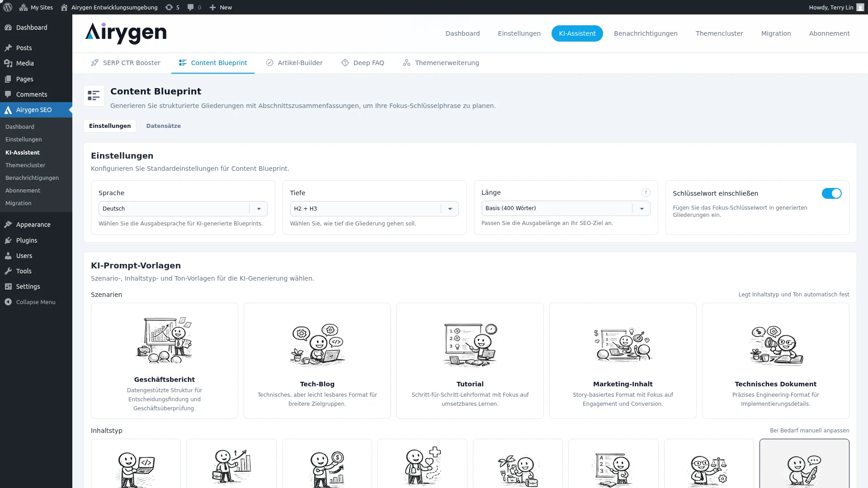This screenshot has height=488, width=868.
Task: Choose the Tutorial scenario card
Action: point(470,361)
